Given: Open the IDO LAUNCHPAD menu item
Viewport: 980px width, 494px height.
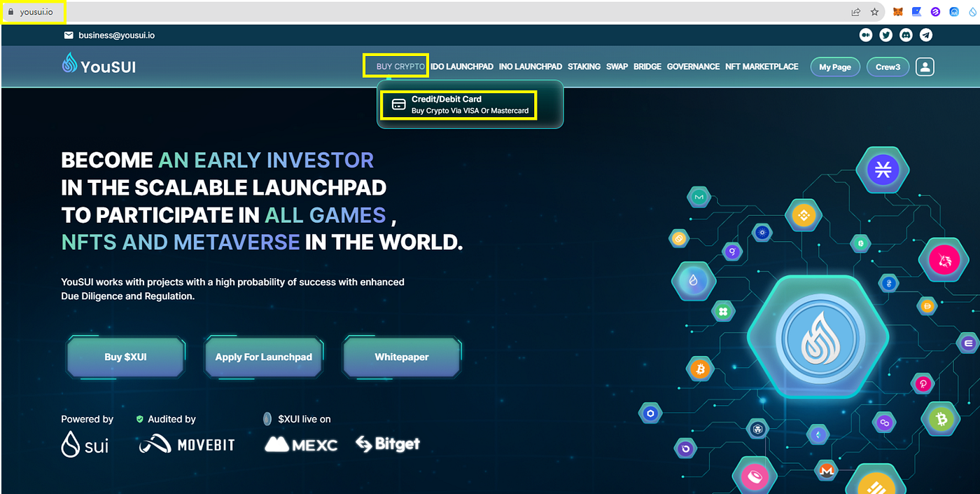Looking at the screenshot, I should 462,67.
